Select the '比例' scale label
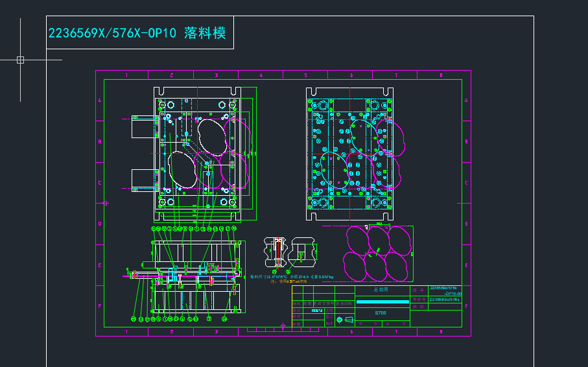This screenshot has height=367, width=588. (329, 311)
